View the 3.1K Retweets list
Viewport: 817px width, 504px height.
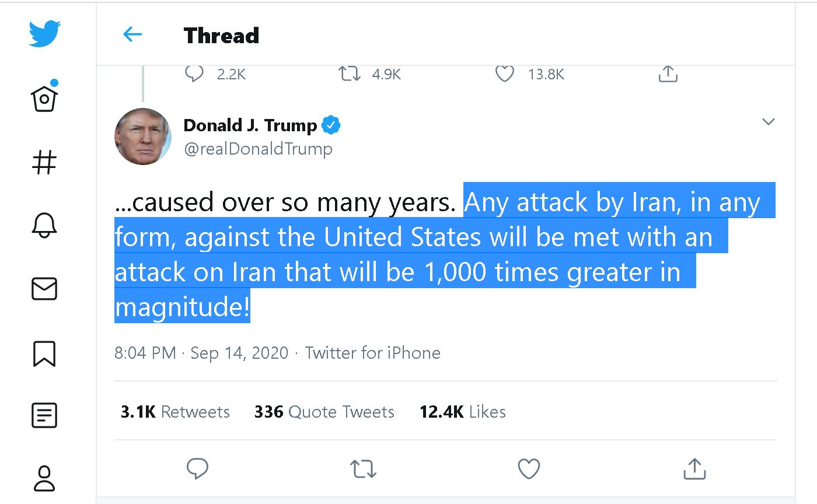(175, 412)
